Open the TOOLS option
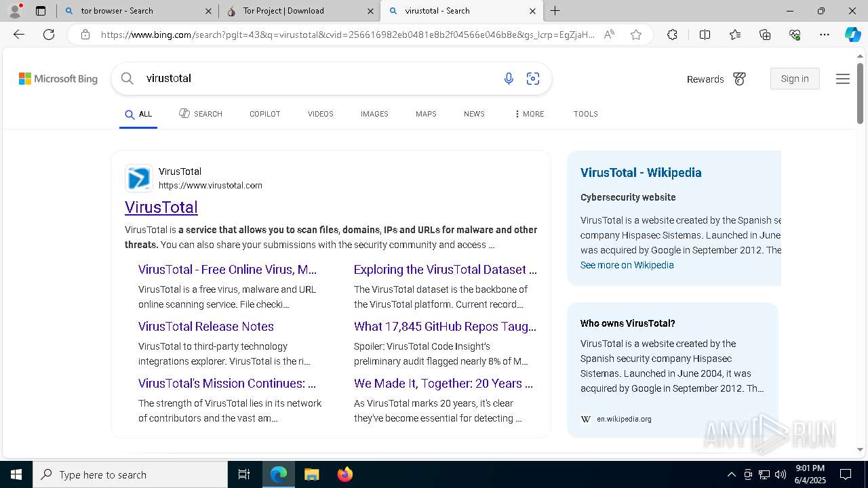868x488 pixels. (586, 114)
